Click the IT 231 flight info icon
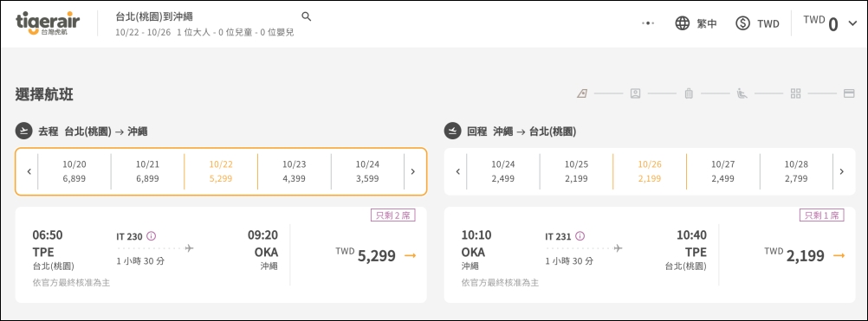This screenshot has height=321, width=868. point(580,236)
